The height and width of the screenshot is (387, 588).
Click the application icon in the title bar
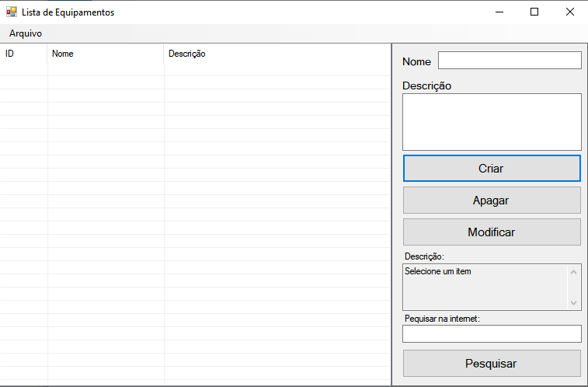11,12
